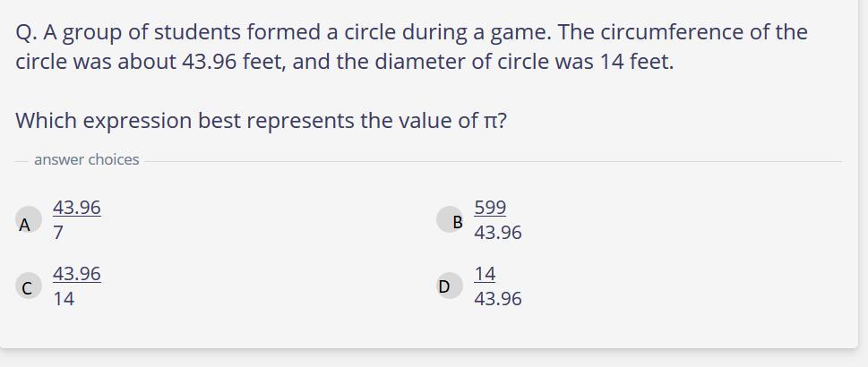Select answer choice D letter badge

(443, 286)
